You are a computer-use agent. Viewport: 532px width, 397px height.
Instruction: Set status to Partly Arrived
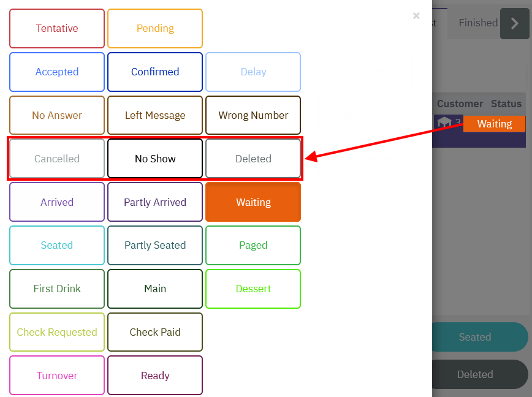point(155,202)
